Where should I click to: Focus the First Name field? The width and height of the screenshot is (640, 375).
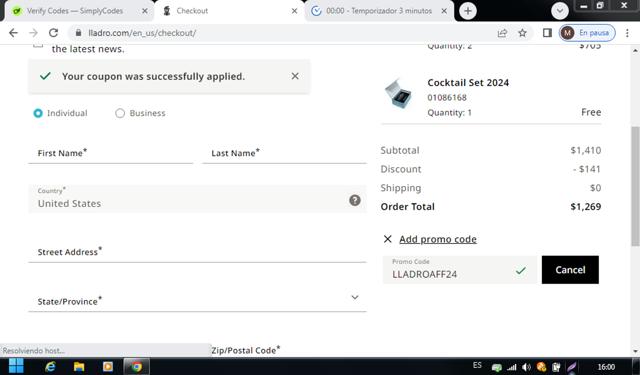tap(111, 153)
